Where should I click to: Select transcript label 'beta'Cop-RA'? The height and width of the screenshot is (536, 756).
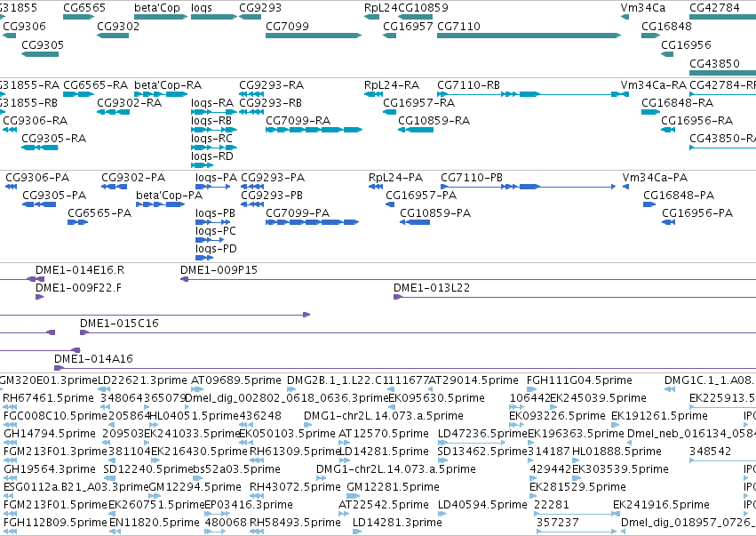168,85
